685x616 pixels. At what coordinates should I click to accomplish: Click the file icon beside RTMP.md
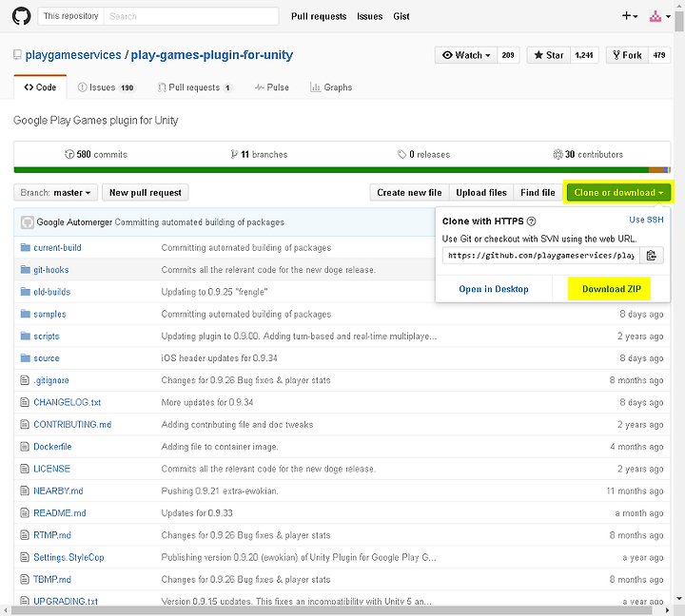click(25, 535)
